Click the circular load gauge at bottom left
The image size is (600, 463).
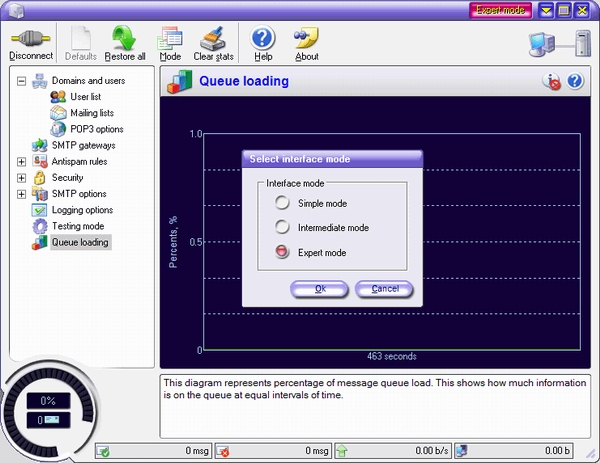point(47,410)
